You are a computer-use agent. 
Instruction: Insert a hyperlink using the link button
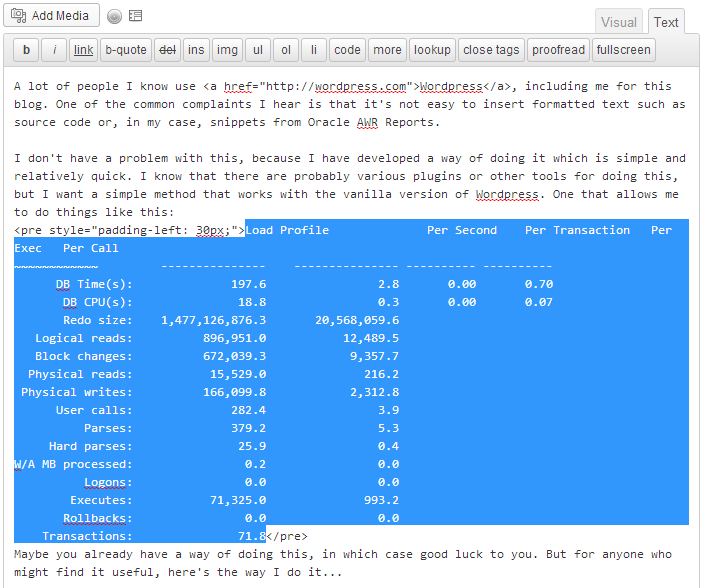(x=83, y=50)
